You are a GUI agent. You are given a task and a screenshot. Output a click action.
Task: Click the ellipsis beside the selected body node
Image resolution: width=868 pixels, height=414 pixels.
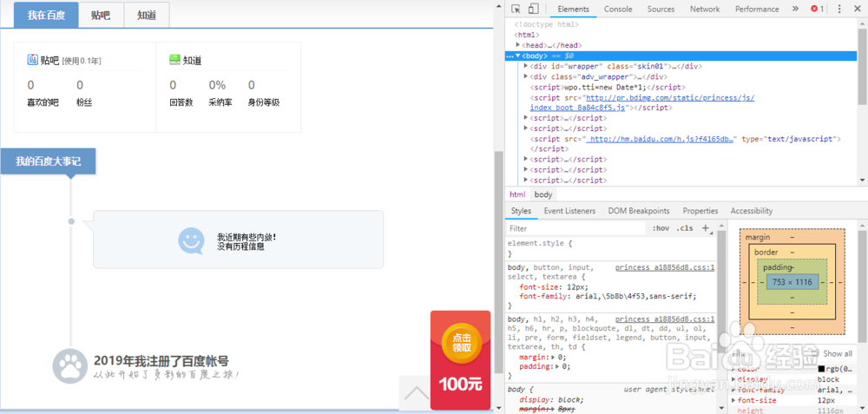click(510, 56)
